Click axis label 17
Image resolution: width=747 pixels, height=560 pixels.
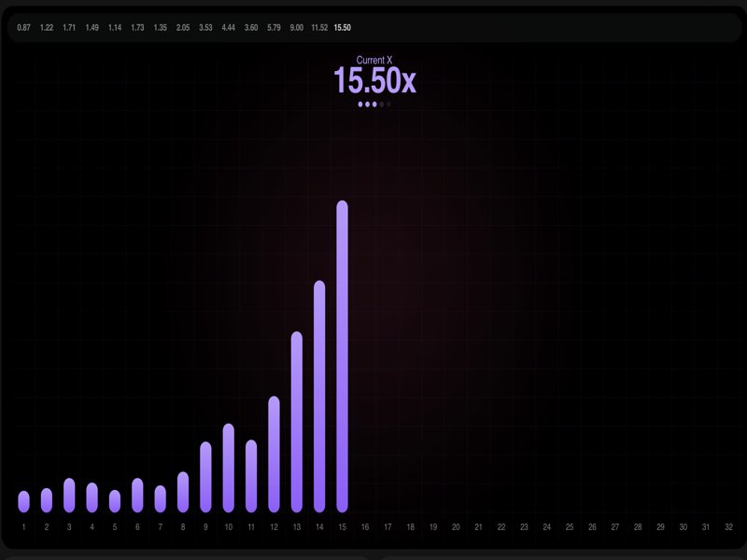point(388,526)
